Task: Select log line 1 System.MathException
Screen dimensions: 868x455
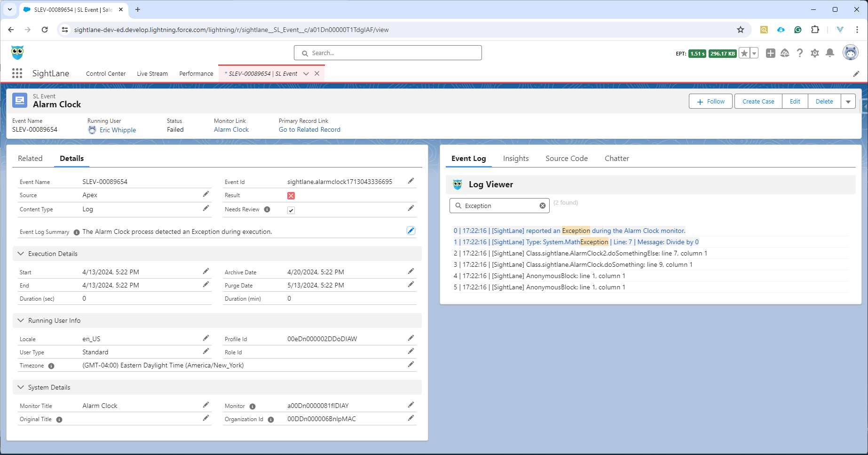Action: 576,242
